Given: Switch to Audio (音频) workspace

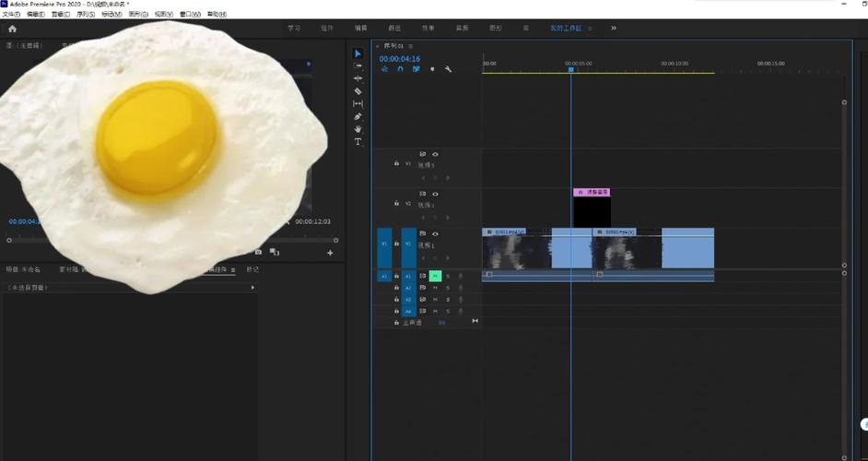Looking at the screenshot, I should [x=462, y=29].
